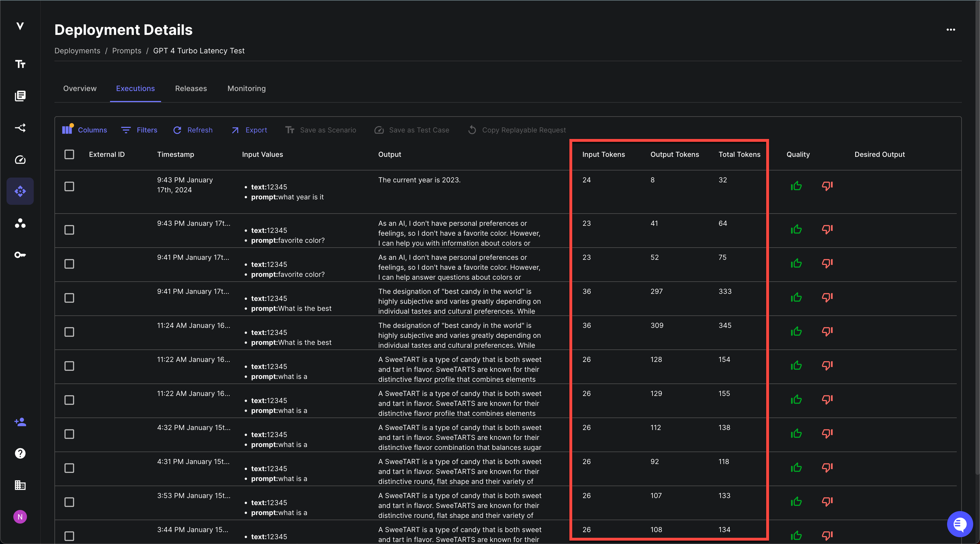The width and height of the screenshot is (980, 544).
Task: Open the organization building icon
Action: coord(20,485)
